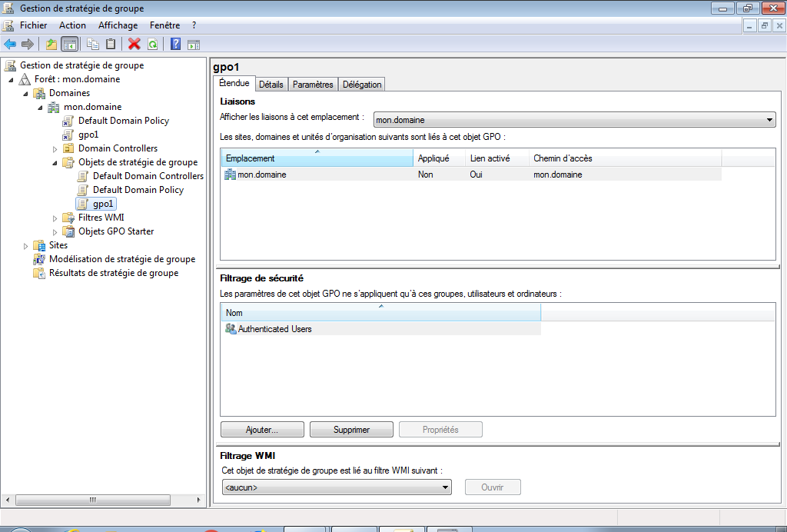Open the Afficher les liaisons location dropdown
The width and height of the screenshot is (787, 532).
click(575, 120)
